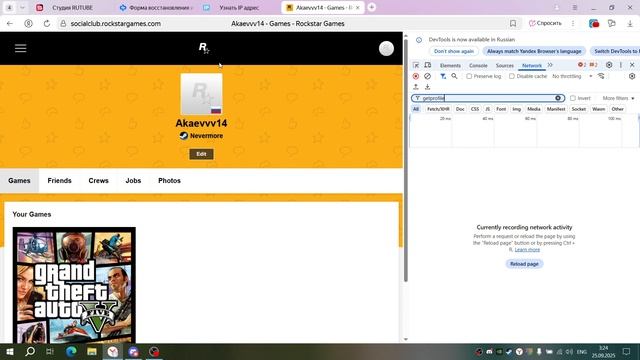Screen dimensions: 640x360
Task: Open the Console tab in DevTools
Action: point(478,66)
